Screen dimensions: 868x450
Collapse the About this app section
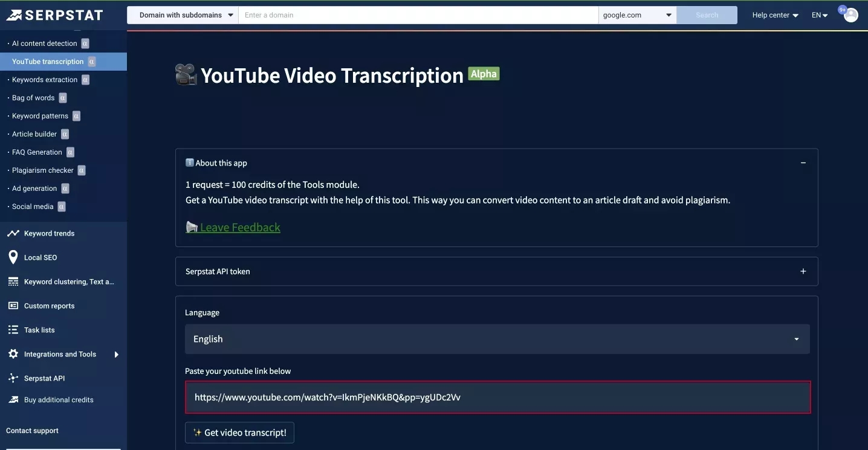[x=803, y=163]
